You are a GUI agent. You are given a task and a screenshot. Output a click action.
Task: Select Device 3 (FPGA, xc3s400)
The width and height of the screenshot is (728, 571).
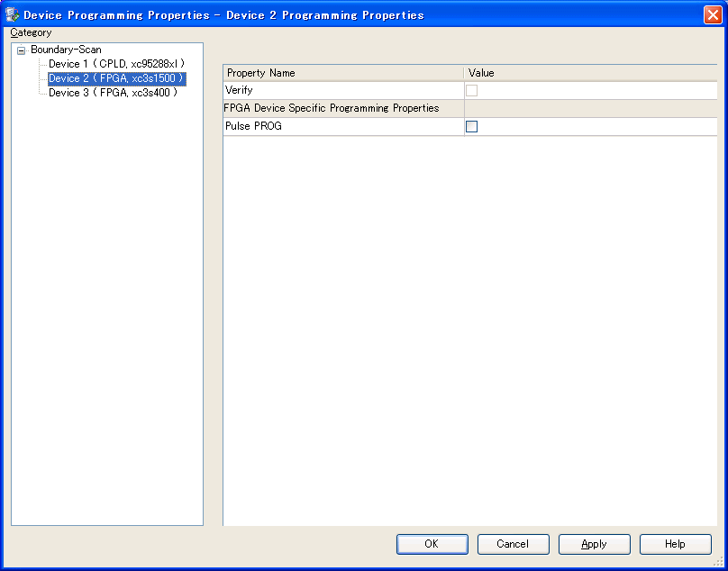tap(113, 93)
